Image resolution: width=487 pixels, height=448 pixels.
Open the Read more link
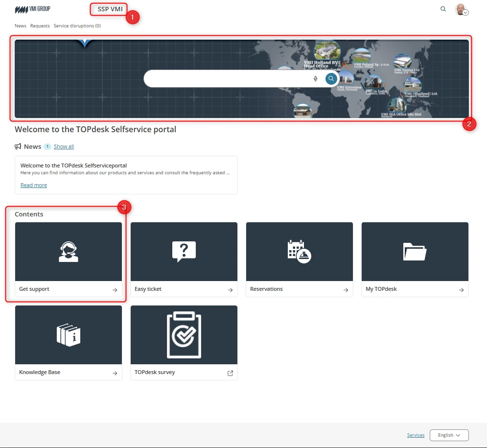tap(34, 185)
